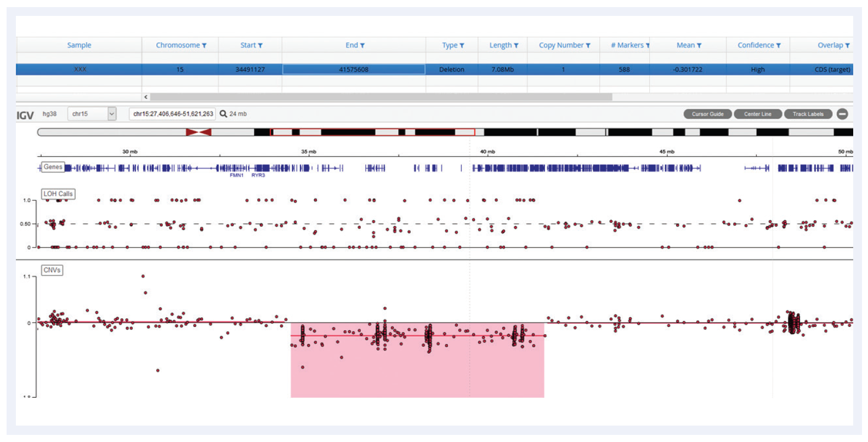
Task: Click the Overlap column filter icon
Action: tap(848, 45)
